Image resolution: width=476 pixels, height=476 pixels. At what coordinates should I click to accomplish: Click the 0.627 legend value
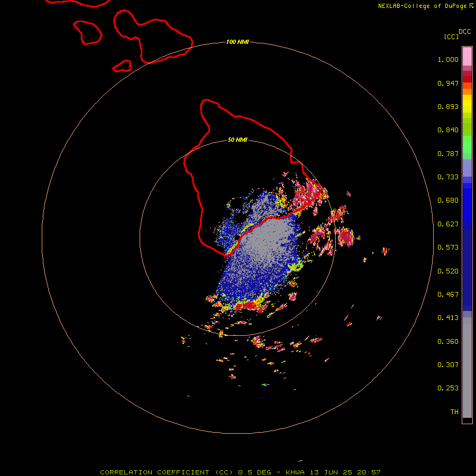448,224
